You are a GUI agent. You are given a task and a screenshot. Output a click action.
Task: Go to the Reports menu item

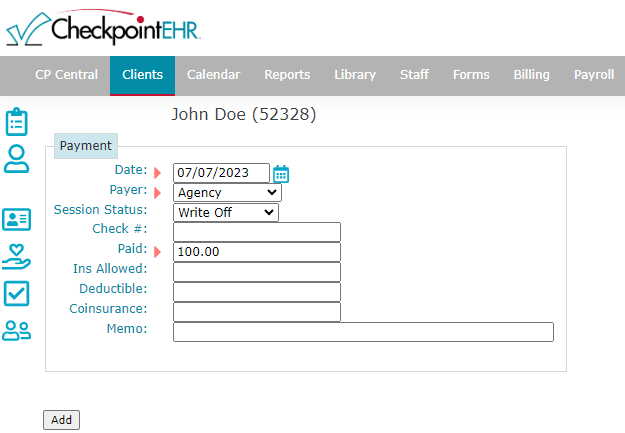[287, 75]
